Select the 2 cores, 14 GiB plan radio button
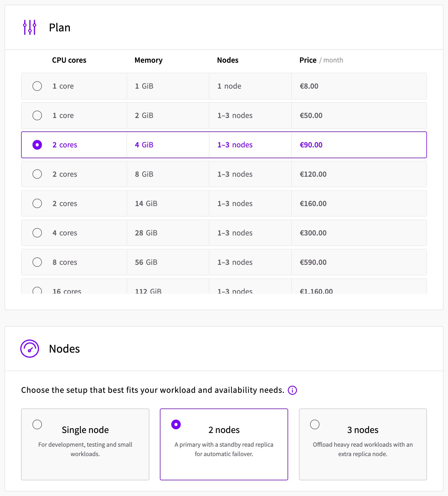 (37, 204)
